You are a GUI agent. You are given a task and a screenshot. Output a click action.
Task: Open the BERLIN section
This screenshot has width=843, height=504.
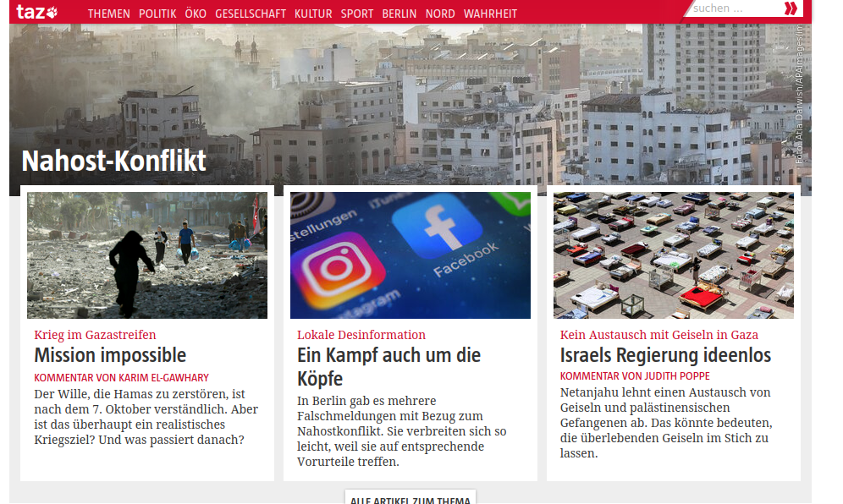[x=399, y=14]
